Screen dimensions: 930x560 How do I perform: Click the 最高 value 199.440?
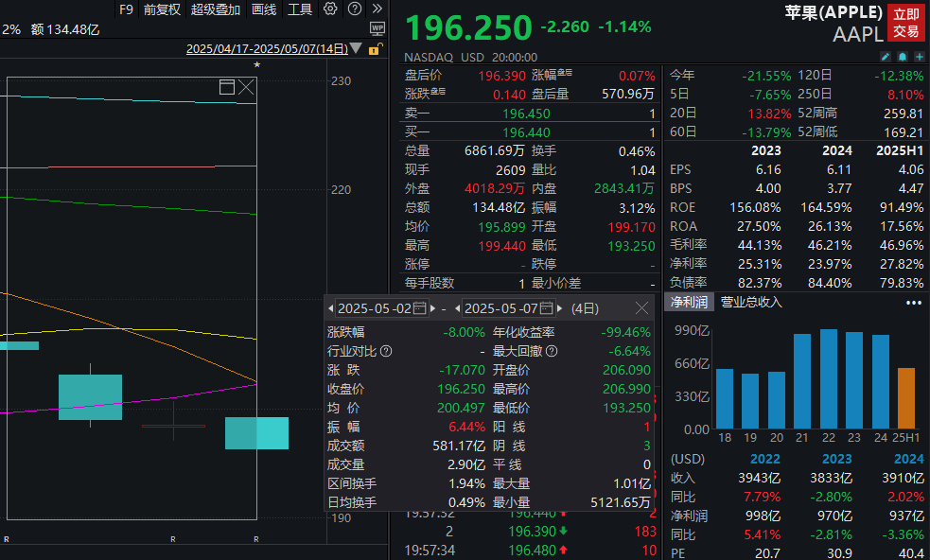pos(501,246)
